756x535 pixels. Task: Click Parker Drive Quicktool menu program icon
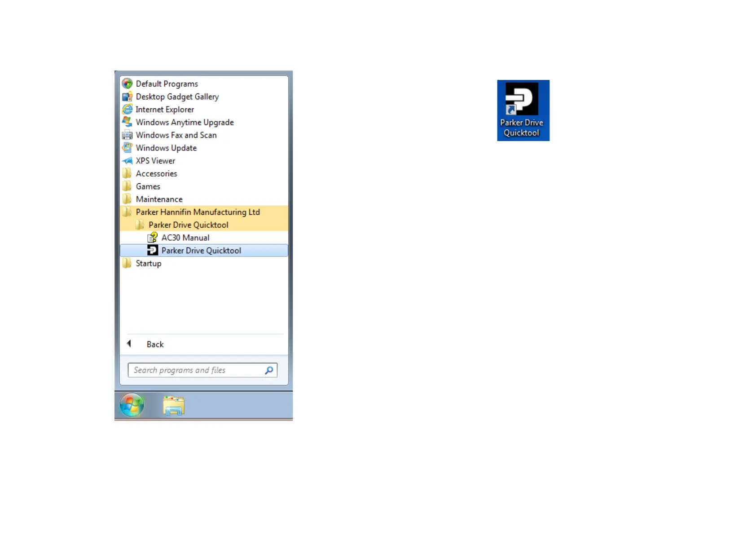coord(153,250)
